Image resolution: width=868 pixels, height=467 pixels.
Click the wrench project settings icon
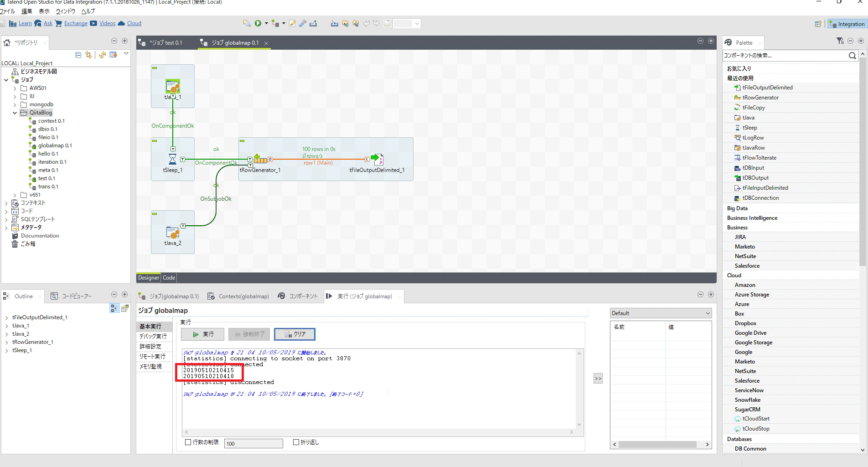(302, 23)
